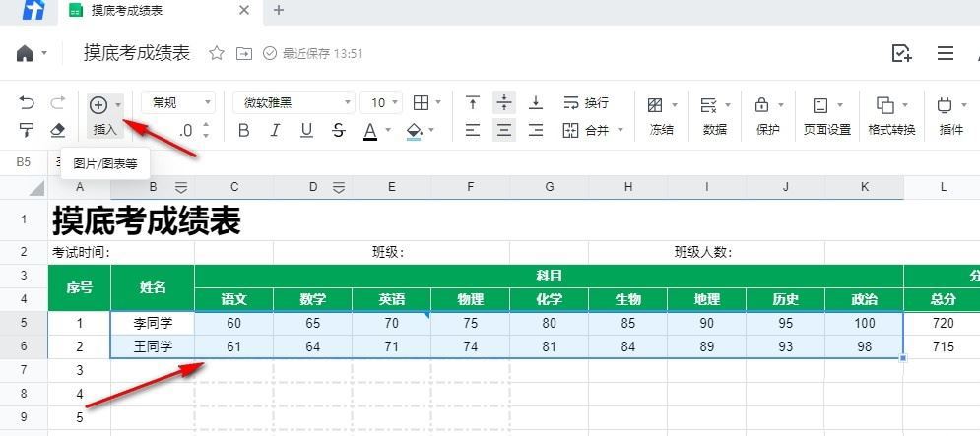This screenshot has height=436, width=980.
Task: Click the select-all corner triangle
Action: 37,188
